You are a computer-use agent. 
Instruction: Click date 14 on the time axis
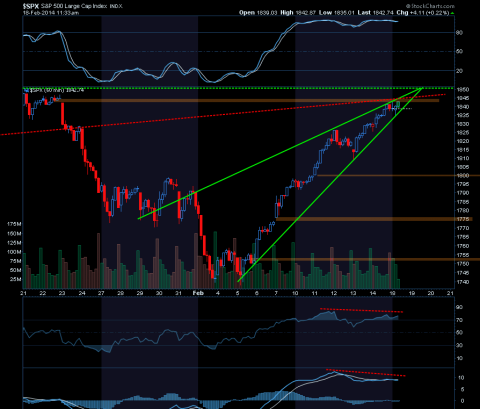point(373,293)
